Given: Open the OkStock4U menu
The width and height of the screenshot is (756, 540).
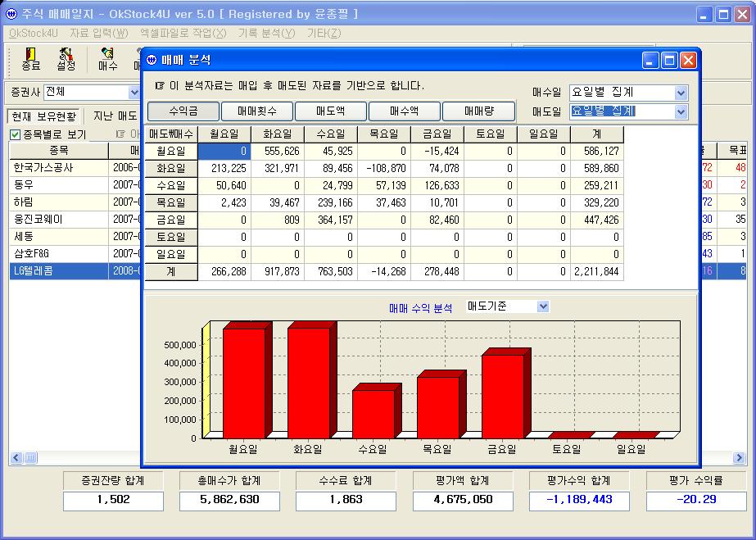Looking at the screenshot, I should click(34, 34).
